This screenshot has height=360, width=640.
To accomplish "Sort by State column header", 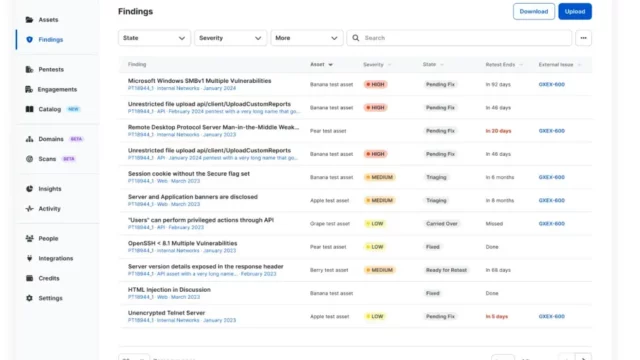I will click(433, 64).
